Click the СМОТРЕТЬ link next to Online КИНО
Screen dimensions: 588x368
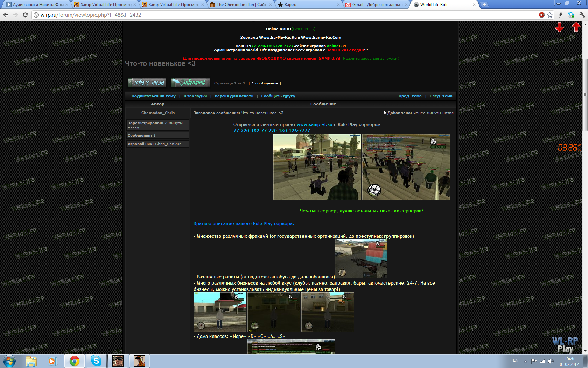point(303,29)
